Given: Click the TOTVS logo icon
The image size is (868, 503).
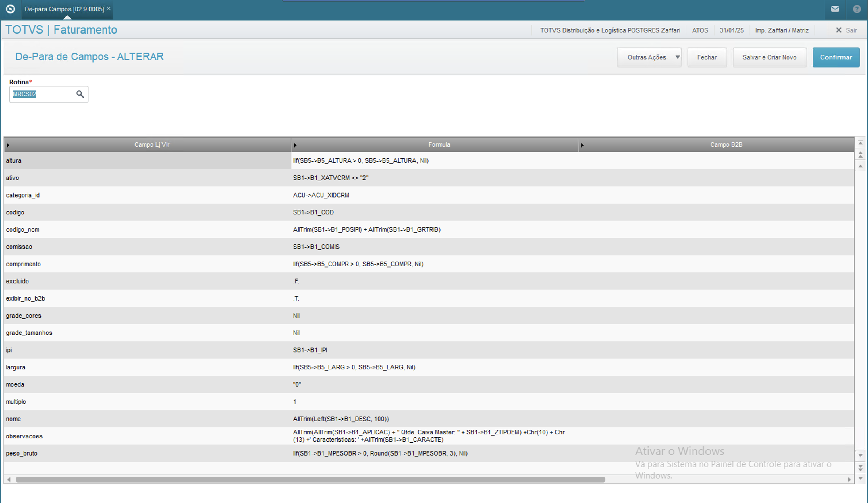Looking at the screenshot, I should pyautogui.click(x=10, y=9).
